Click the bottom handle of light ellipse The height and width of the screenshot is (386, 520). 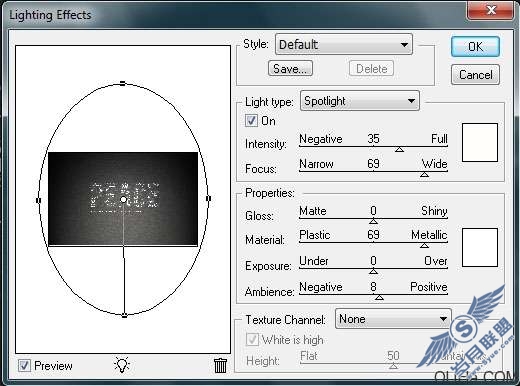click(x=124, y=315)
